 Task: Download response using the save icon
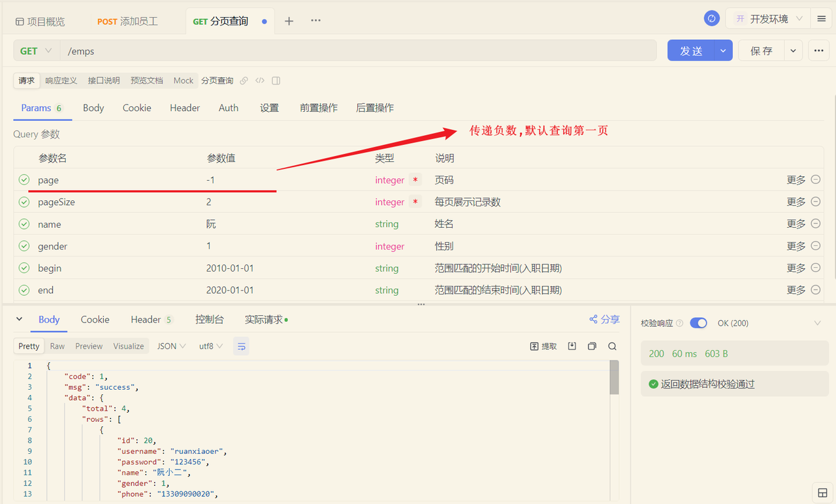pos(572,347)
